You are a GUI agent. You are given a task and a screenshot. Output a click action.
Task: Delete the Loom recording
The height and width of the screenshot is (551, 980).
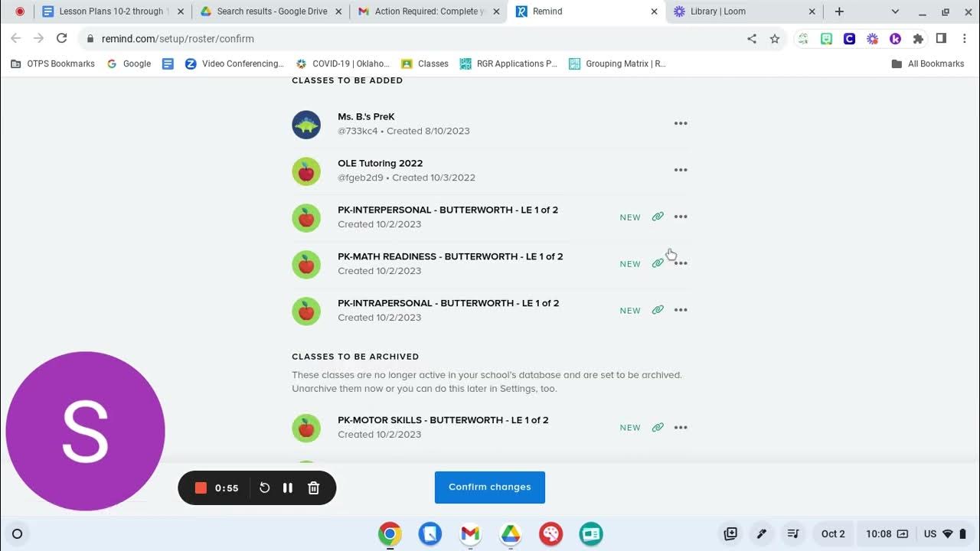313,487
